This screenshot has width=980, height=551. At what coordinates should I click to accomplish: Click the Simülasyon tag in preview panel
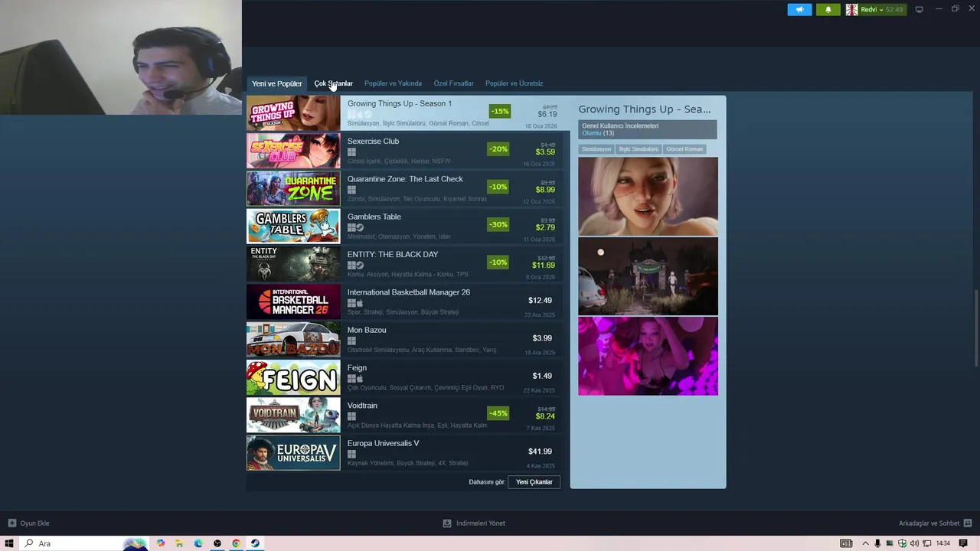(x=596, y=149)
